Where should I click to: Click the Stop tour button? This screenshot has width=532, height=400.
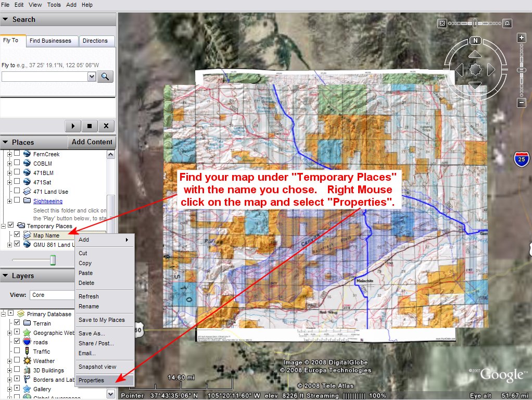click(x=90, y=126)
